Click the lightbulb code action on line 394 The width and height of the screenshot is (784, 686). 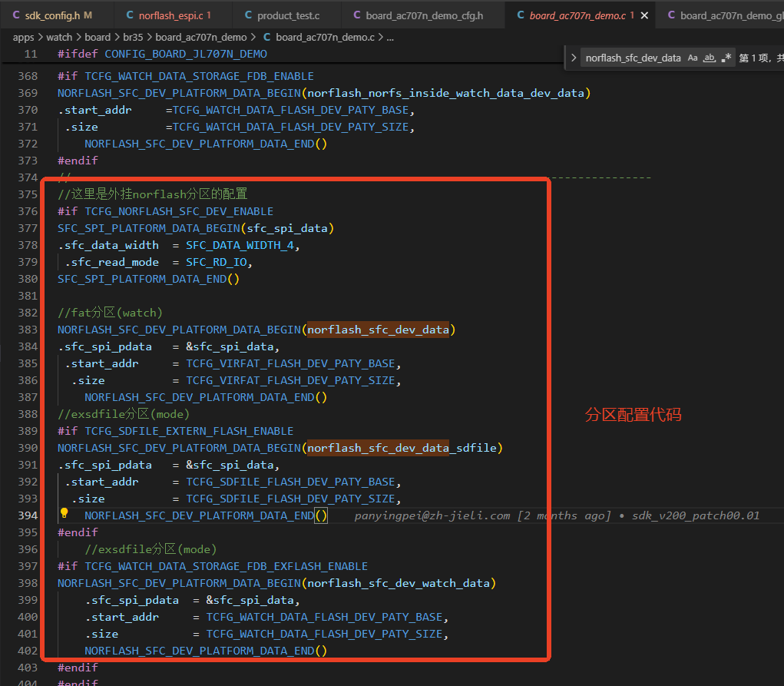(x=64, y=513)
